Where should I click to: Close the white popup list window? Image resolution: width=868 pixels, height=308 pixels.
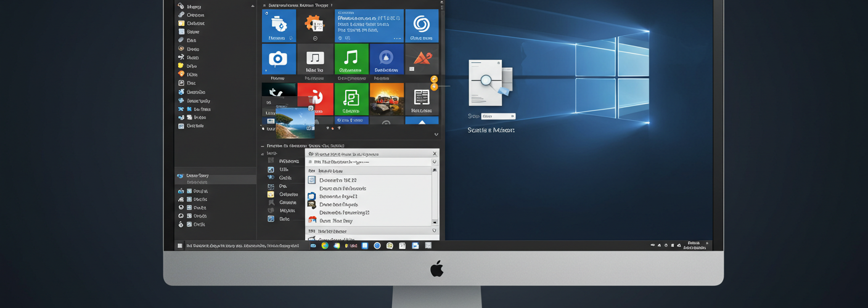pos(435,154)
